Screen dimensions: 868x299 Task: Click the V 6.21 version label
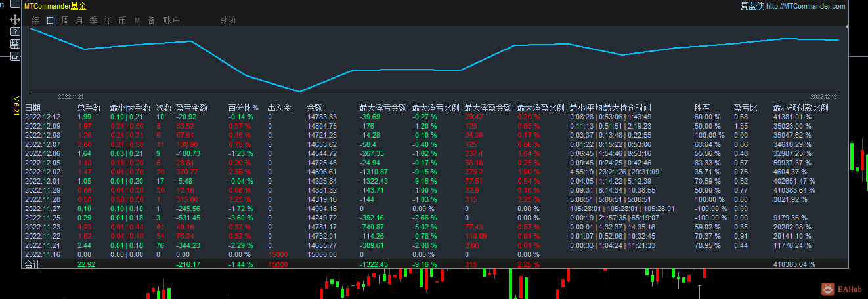[16, 106]
